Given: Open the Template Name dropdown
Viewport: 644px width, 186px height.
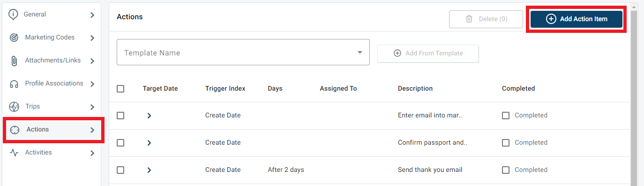Looking at the screenshot, I should 243,52.
